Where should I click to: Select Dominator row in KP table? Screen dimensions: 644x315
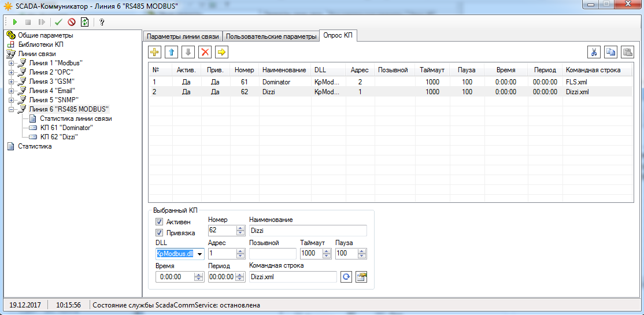coord(284,82)
